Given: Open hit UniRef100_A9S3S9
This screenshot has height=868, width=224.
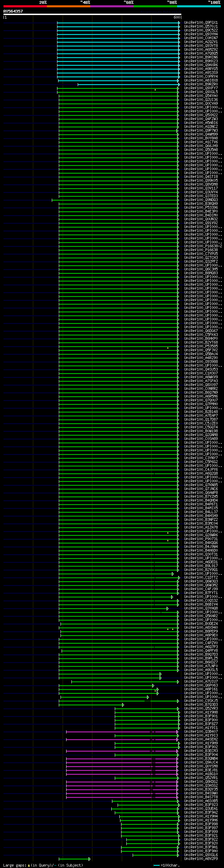Looking at the screenshot, I should tap(201, 73).
